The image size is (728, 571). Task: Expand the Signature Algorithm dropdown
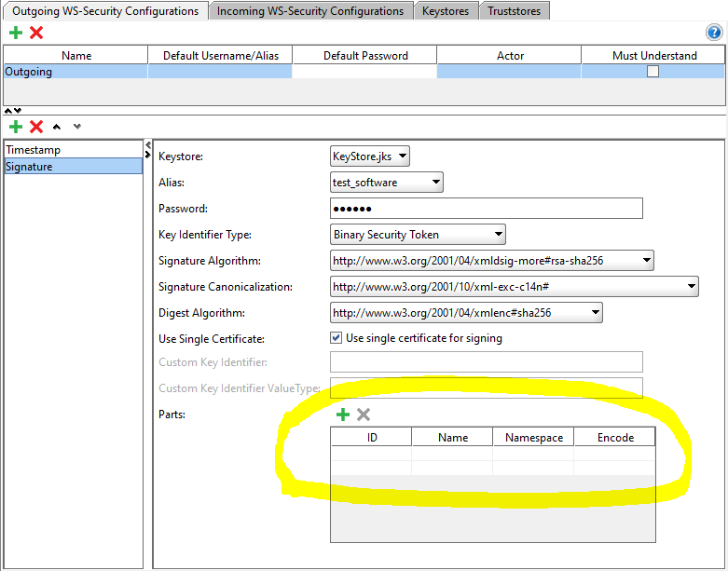pos(492,261)
